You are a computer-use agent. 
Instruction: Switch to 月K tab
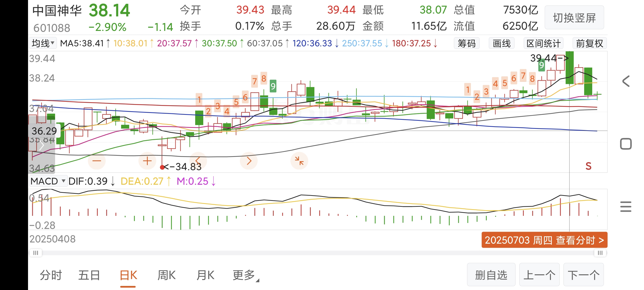click(205, 275)
